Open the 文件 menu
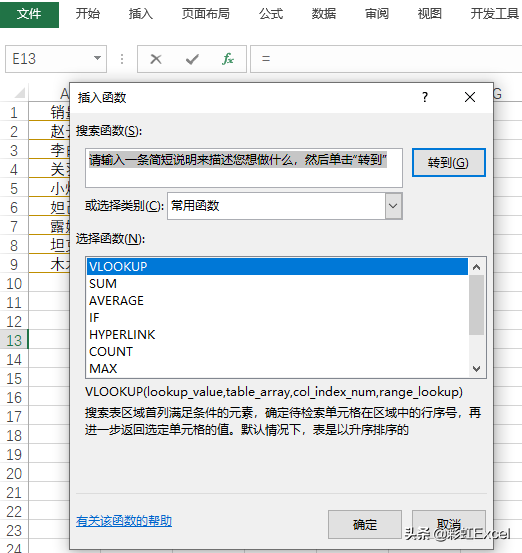522x553 pixels. [29, 14]
